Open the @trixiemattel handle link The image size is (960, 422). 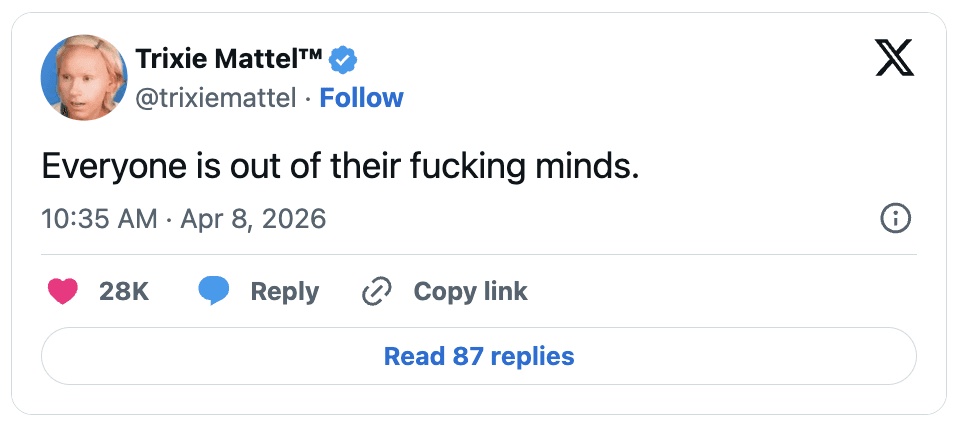(215, 98)
